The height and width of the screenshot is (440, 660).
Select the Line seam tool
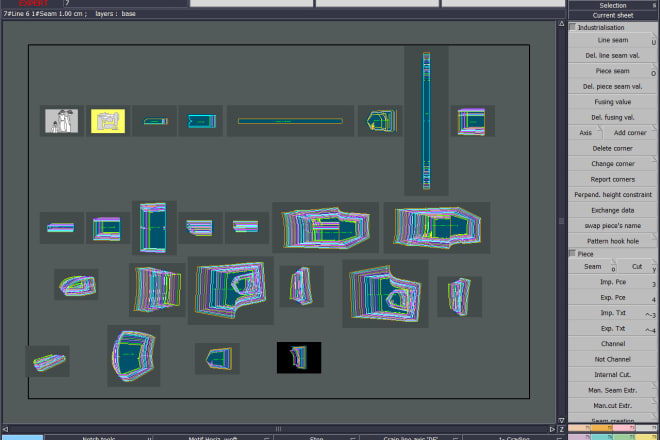[x=612, y=40]
